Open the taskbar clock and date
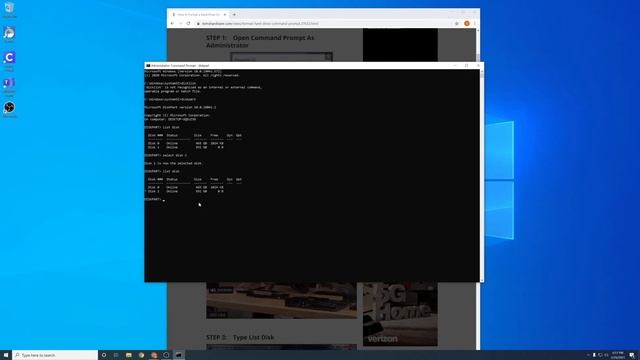The image size is (640, 360). coord(618,355)
